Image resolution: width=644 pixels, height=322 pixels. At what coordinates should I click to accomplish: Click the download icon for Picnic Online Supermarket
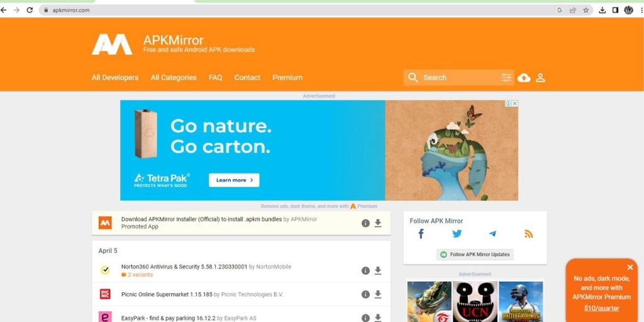click(x=378, y=294)
